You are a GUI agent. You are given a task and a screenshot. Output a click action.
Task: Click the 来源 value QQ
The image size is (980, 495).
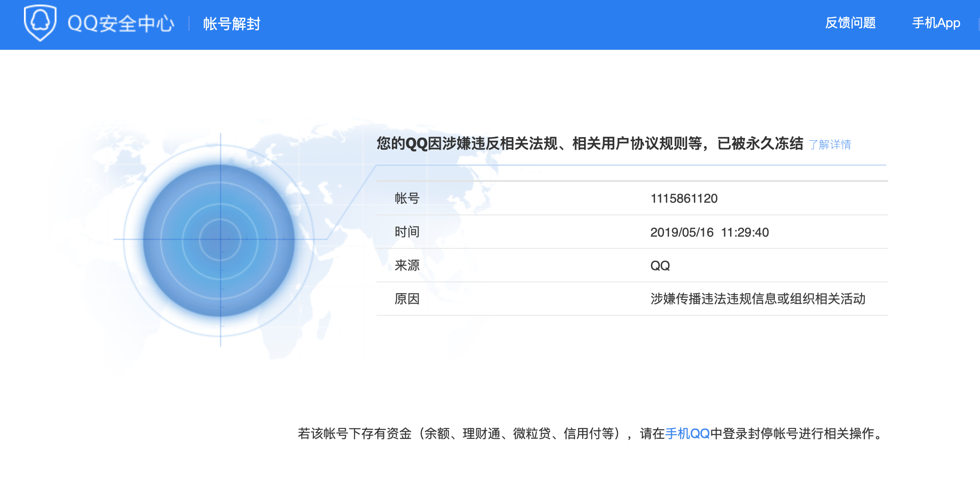point(660,266)
